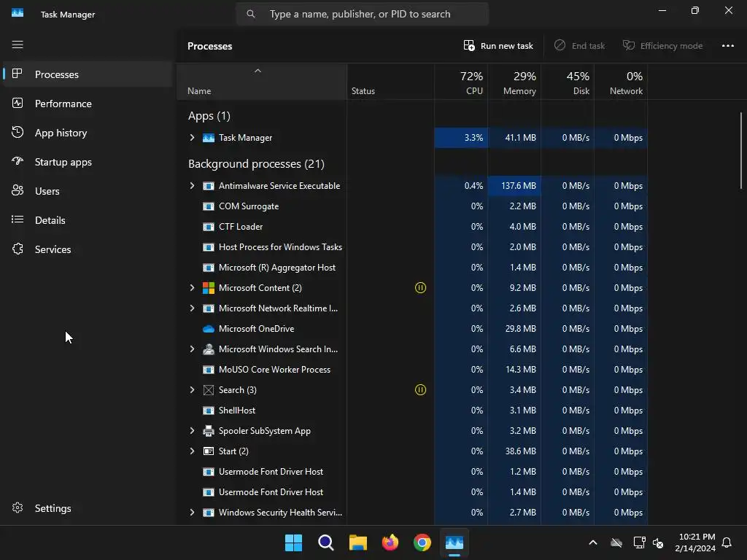Viewport: 747px width, 560px height.
Task: Click the suspended status icon for Microsoft Content
Action: [x=420, y=287]
